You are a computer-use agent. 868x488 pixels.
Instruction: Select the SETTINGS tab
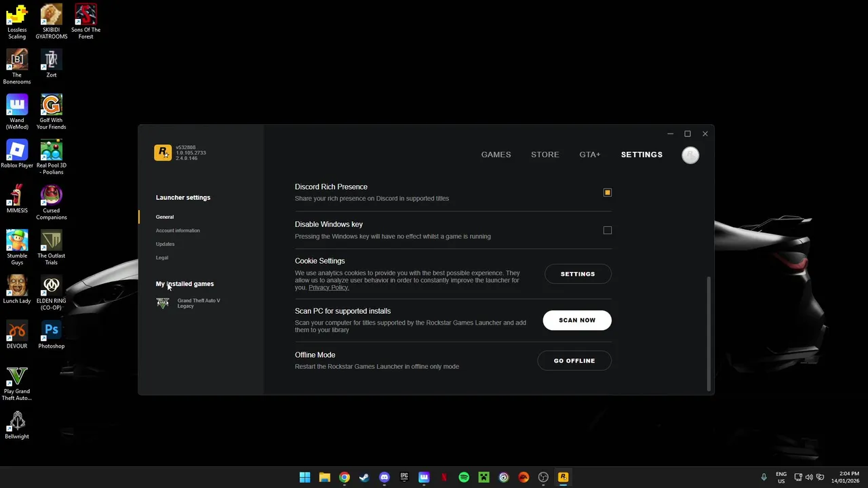[642, 155]
